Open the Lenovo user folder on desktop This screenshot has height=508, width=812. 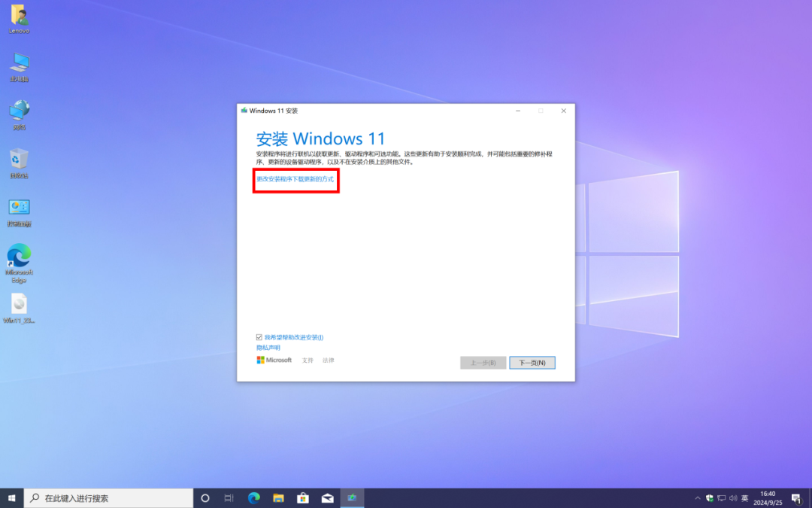[19, 19]
